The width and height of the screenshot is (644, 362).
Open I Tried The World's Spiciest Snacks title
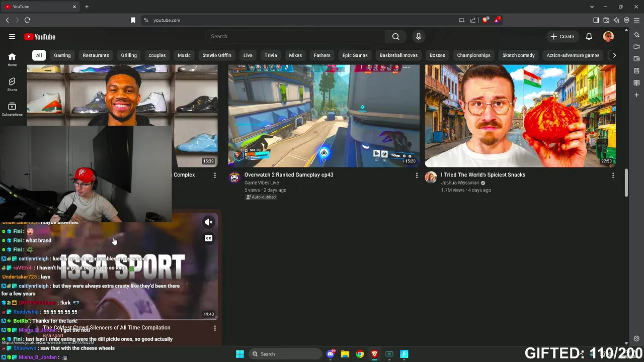483,175
